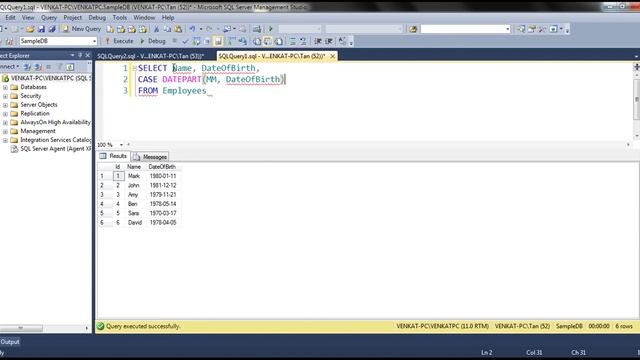
Task: Click the Decrease Indent icon
Action: click(x=318, y=41)
